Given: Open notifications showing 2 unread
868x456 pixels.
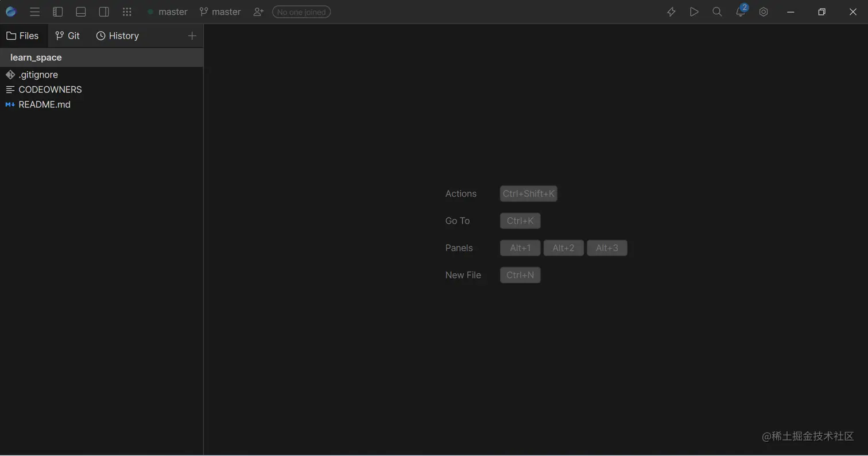Looking at the screenshot, I should (740, 13).
